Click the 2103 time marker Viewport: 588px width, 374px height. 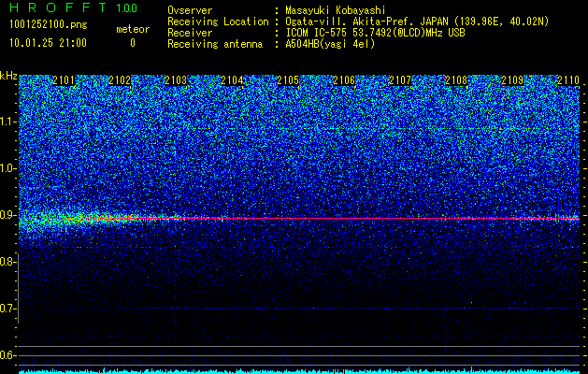click(x=176, y=80)
